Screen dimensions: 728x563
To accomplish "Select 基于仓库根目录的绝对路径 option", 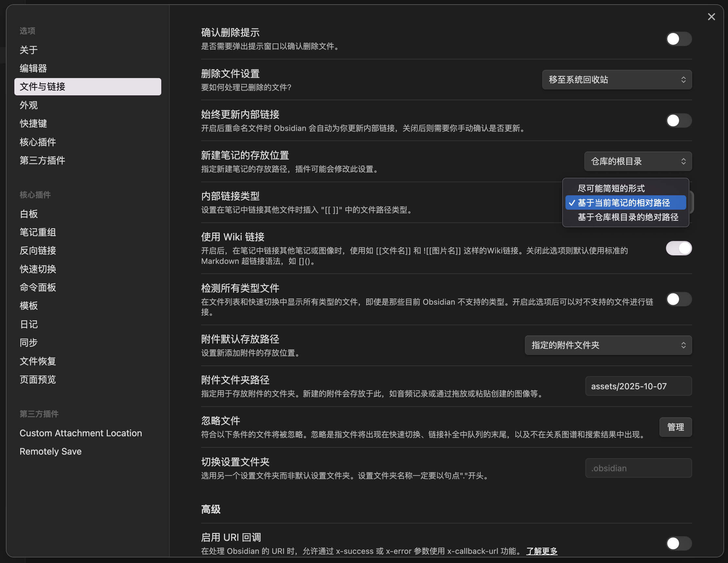I will [628, 217].
